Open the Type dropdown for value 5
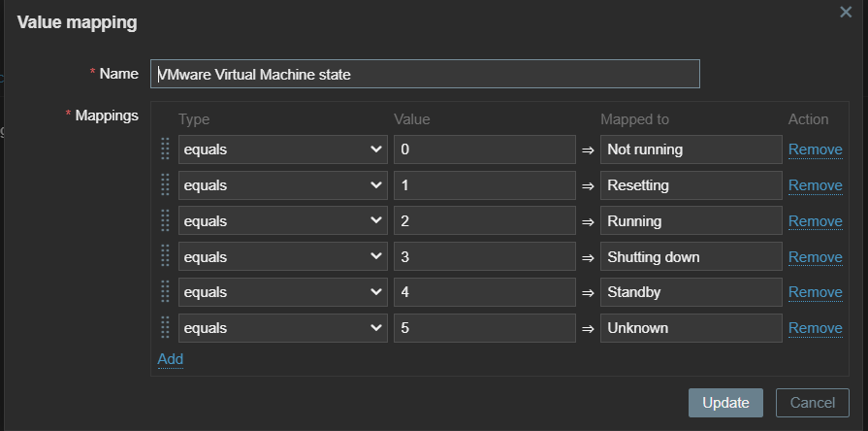 click(282, 328)
